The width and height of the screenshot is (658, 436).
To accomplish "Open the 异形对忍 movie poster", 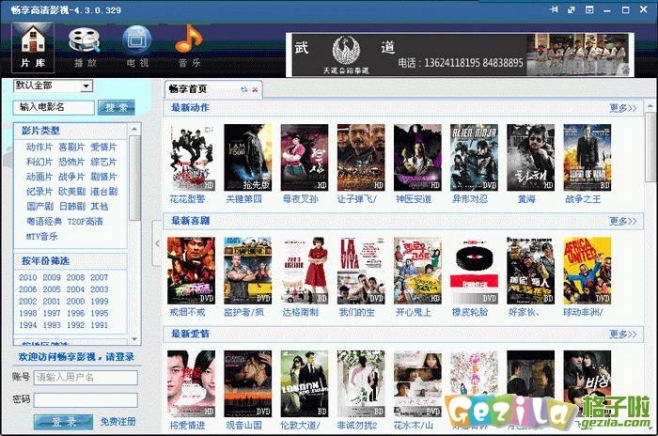I will 474,157.
